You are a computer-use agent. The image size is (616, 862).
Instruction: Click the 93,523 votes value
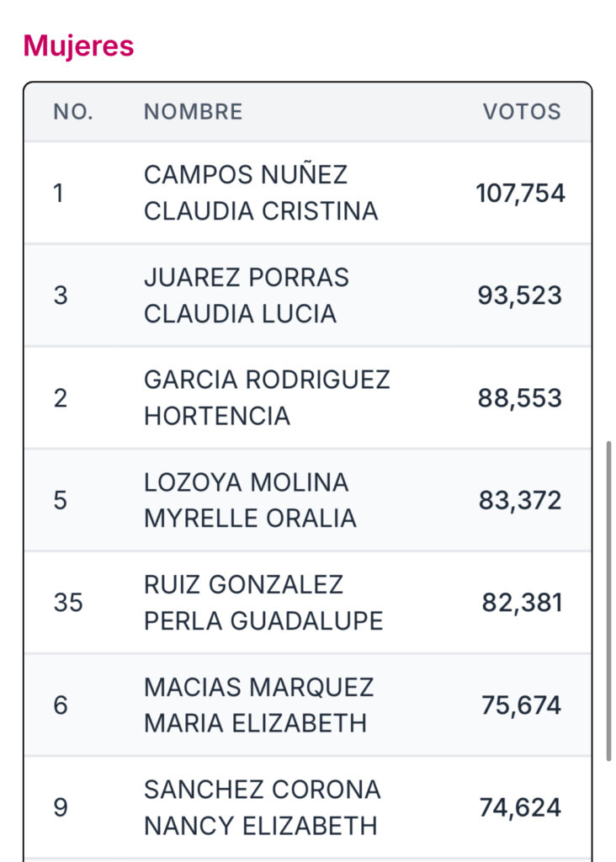tap(520, 295)
